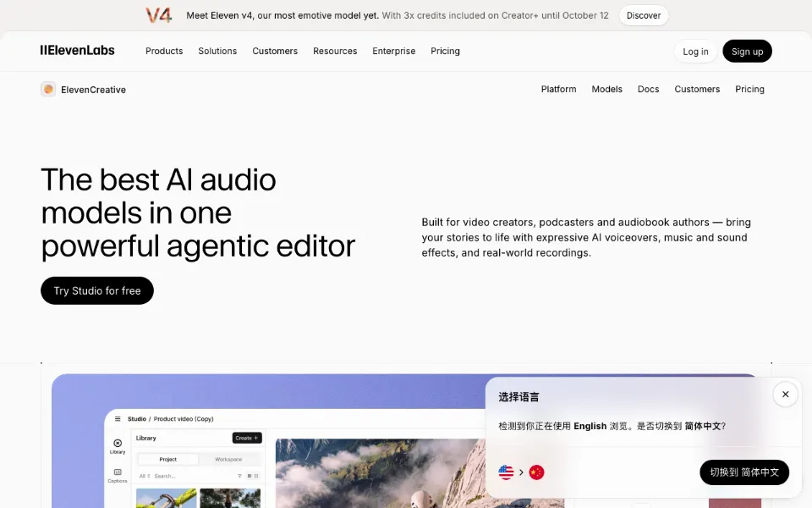Open the Products menu
Screen dimensions: 812x508
point(164,51)
